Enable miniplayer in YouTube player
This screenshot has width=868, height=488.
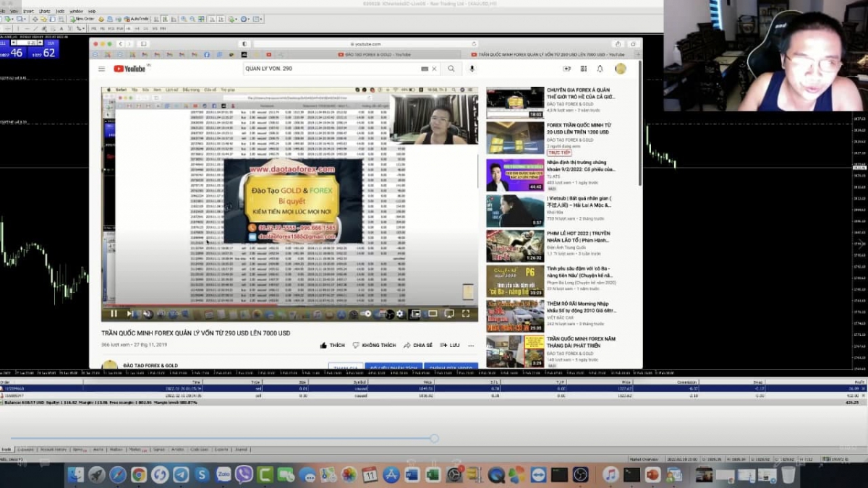pyautogui.click(x=416, y=313)
